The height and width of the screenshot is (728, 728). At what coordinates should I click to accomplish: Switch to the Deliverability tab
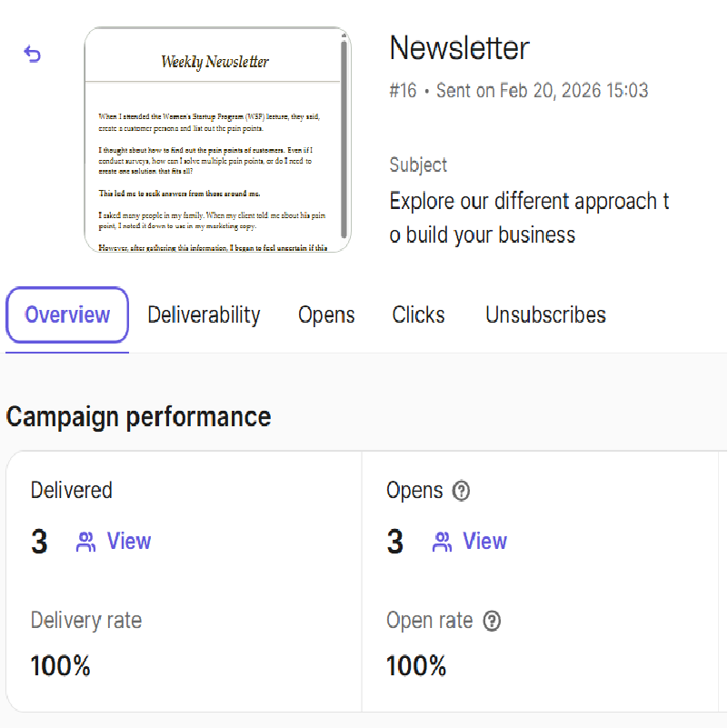(204, 315)
